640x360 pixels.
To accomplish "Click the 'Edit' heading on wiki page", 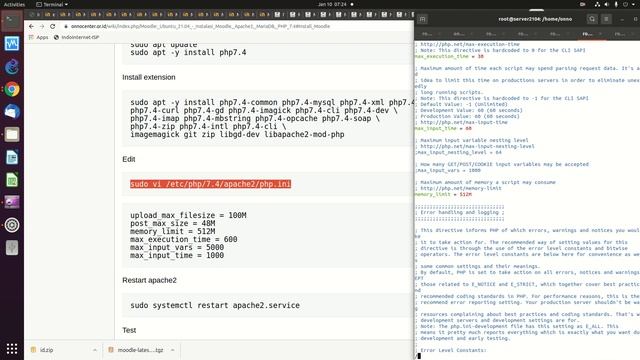I will (x=129, y=159).
